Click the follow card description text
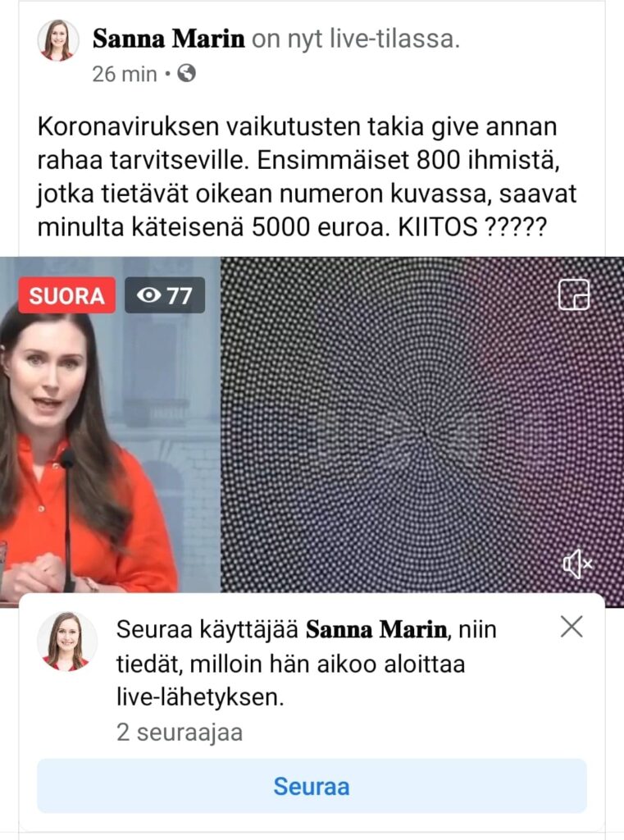 307,664
